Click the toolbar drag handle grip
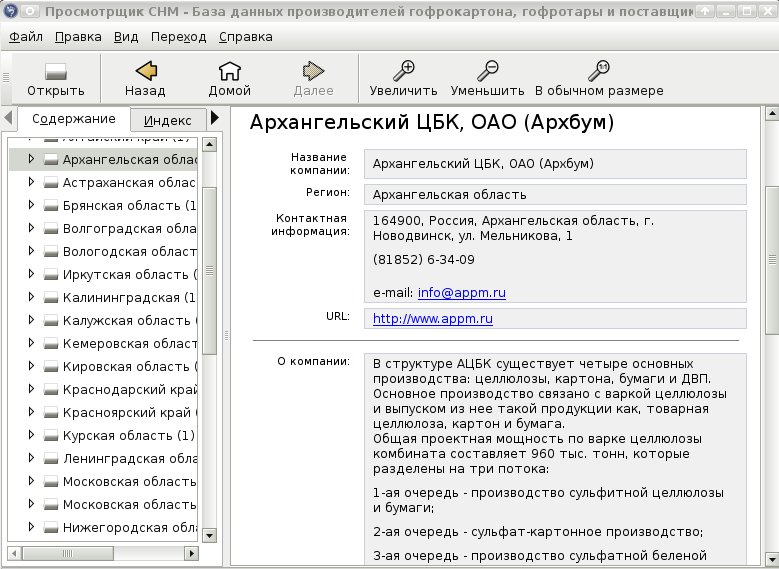The height and width of the screenshot is (569, 779). point(6,77)
